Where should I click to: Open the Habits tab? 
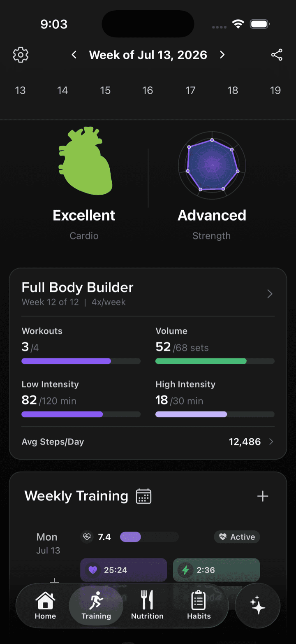199,605
